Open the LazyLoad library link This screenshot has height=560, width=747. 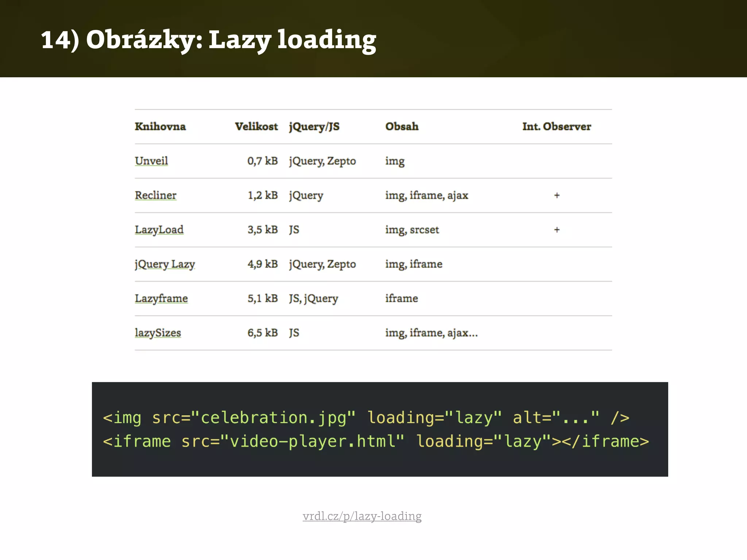coord(159,230)
